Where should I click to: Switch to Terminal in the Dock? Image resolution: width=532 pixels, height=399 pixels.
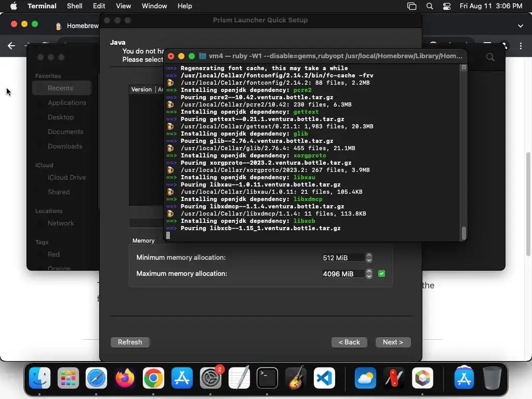pyautogui.click(x=268, y=378)
